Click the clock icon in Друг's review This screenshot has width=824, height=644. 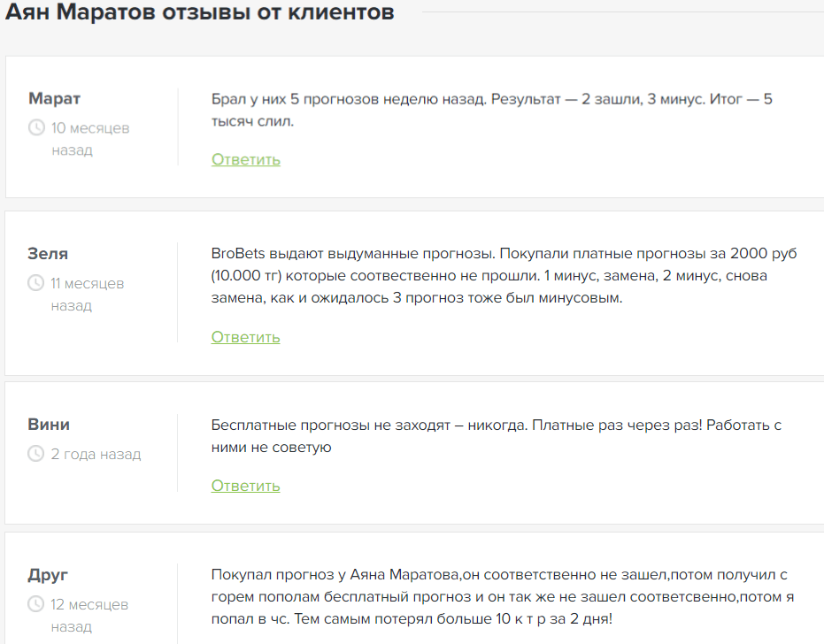coord(35,604)
